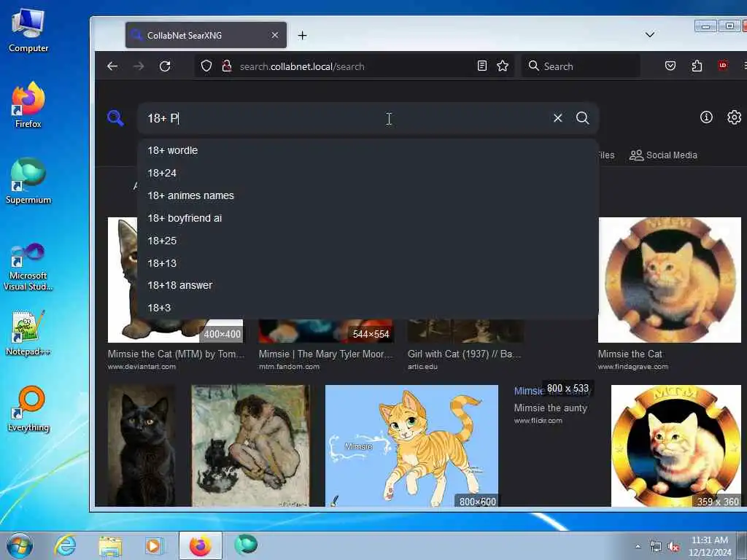
Task: Open Microsoft Visual Studio desktop shortcut
Action: pos(28,267)
